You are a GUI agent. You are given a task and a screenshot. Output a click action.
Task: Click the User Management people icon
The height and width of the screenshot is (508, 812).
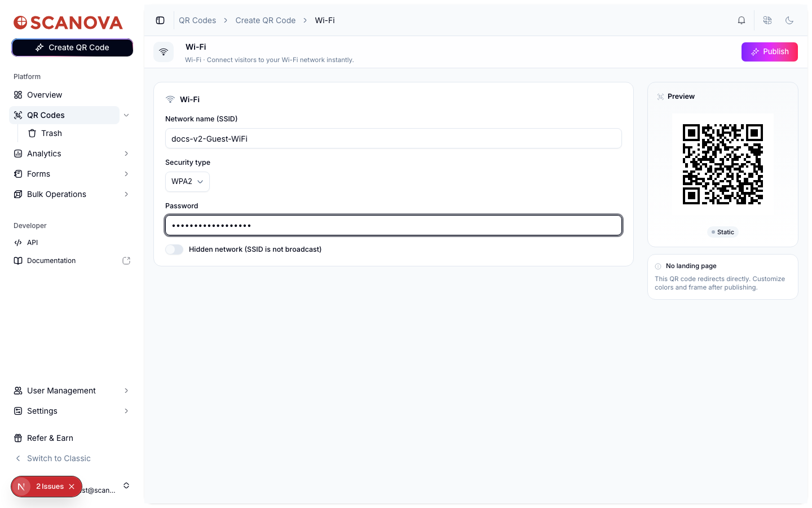[18, 391]
